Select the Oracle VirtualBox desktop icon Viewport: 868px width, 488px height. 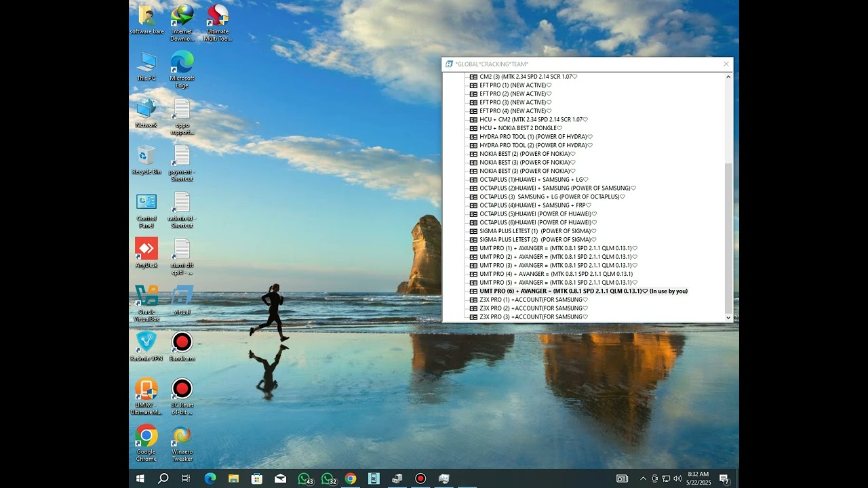click(x=146, y=304)
